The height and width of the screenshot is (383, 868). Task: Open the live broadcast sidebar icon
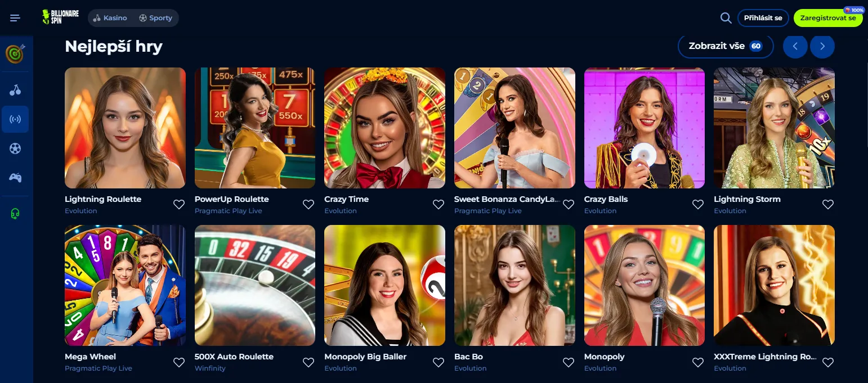15,119
